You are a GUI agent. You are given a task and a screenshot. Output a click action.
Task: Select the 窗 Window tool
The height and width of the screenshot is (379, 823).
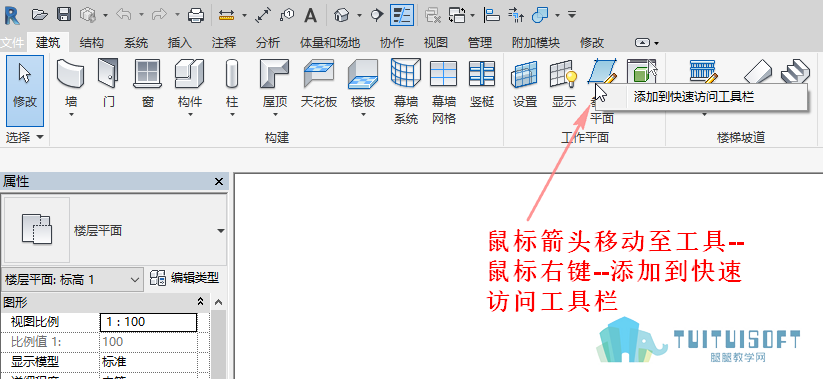point(147,84)
